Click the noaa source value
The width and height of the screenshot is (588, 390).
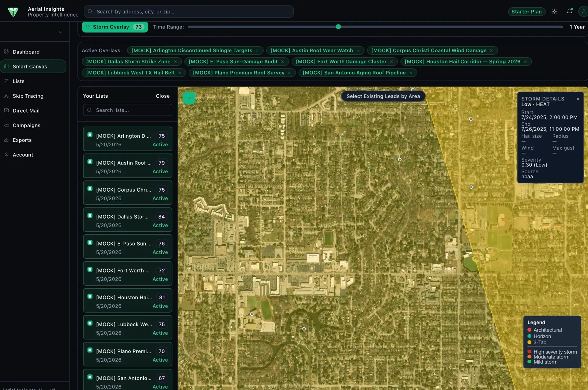(x=527, y=177)
